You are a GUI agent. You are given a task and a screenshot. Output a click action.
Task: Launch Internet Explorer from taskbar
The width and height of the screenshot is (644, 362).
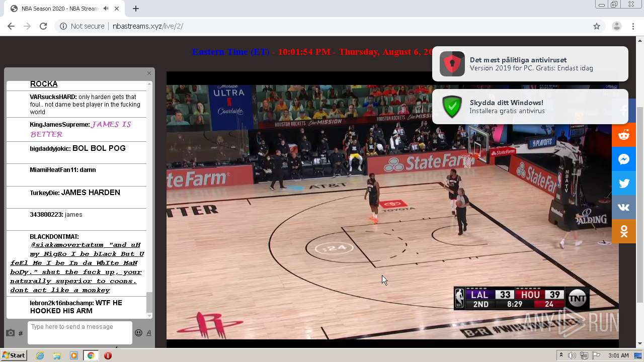pyautogui.click(x=40, y=355)
